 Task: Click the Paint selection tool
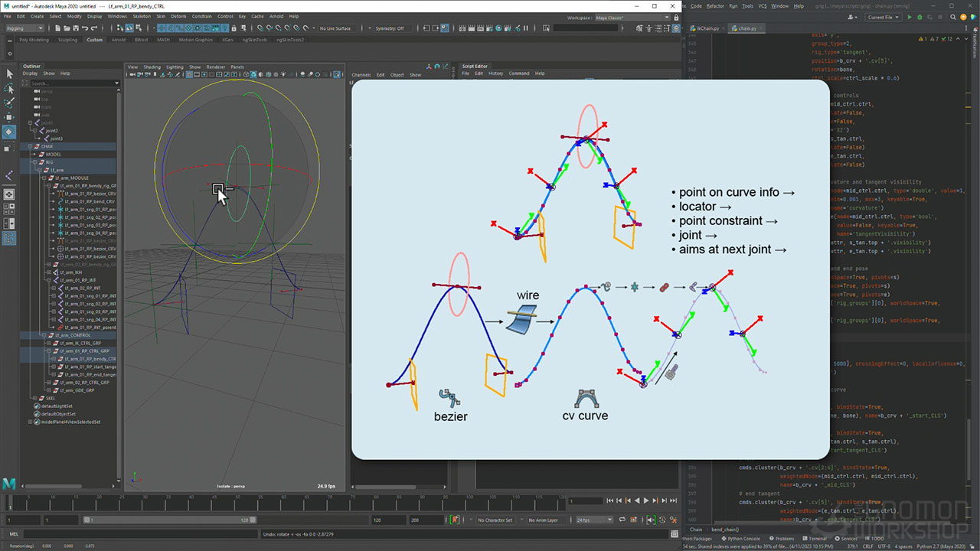pyautogui.click(x=9, y=103)
